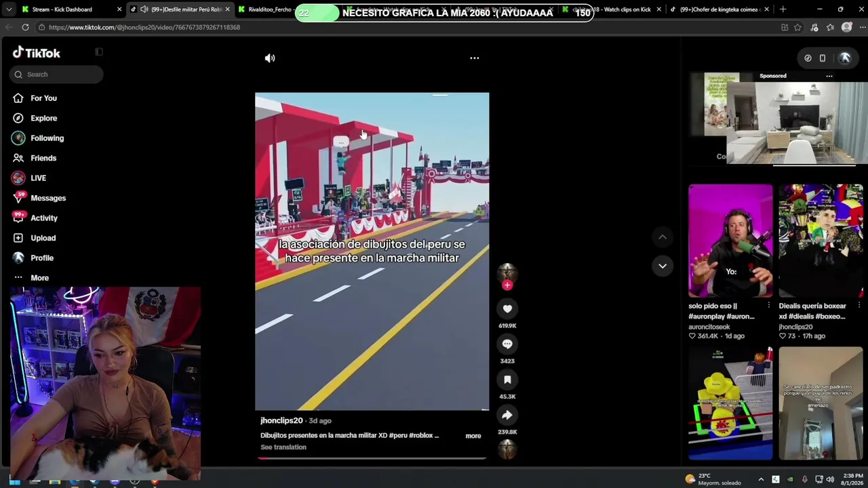Go to the next video arrow
The height and width of the screenshot is (488, 868).
tap(663, 266)
